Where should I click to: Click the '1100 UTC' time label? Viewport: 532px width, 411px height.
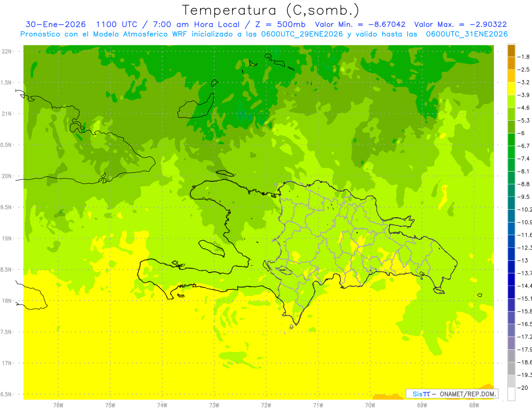tap(118, 24)
